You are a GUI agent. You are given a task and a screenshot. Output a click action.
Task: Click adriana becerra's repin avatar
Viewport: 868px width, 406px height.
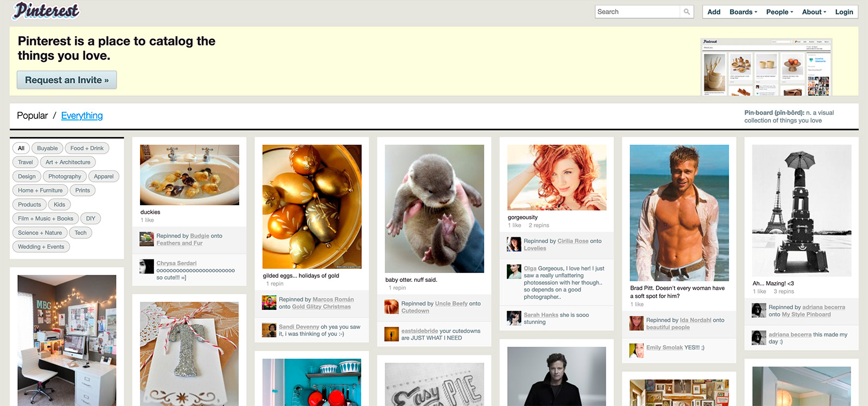pos(758,310)
